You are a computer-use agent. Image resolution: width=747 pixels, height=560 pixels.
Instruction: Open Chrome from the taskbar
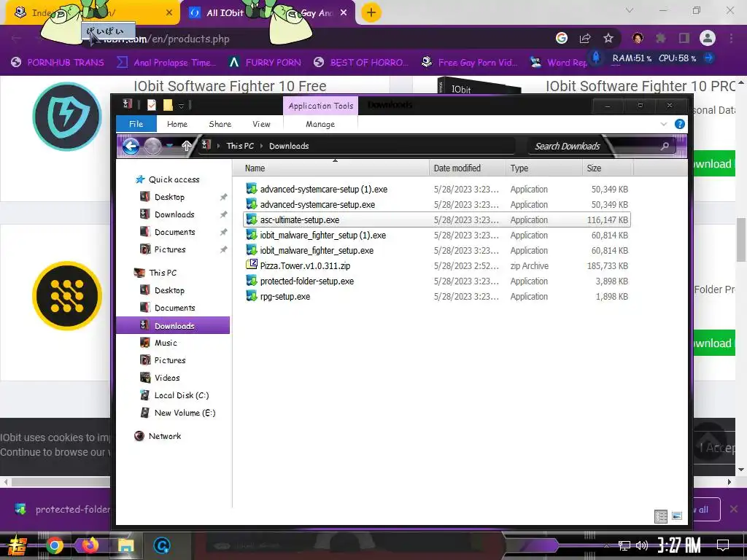coord(55,545)
